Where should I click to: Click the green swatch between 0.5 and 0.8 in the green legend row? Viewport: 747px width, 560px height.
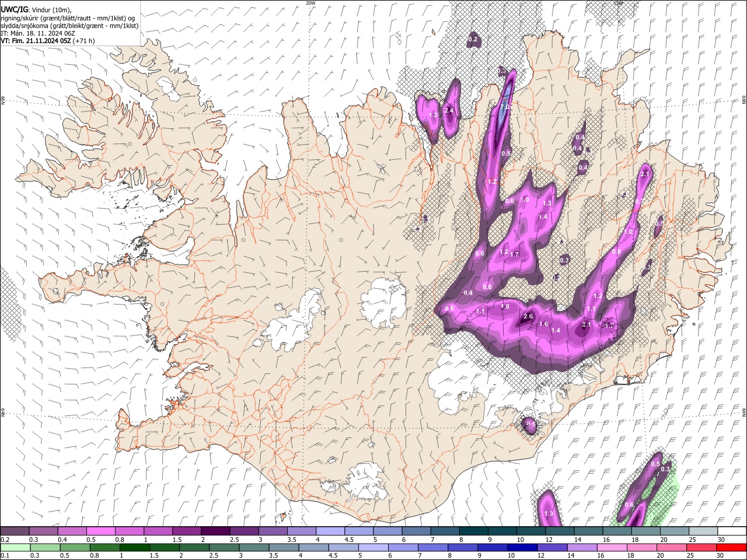(x=75, y=547)
